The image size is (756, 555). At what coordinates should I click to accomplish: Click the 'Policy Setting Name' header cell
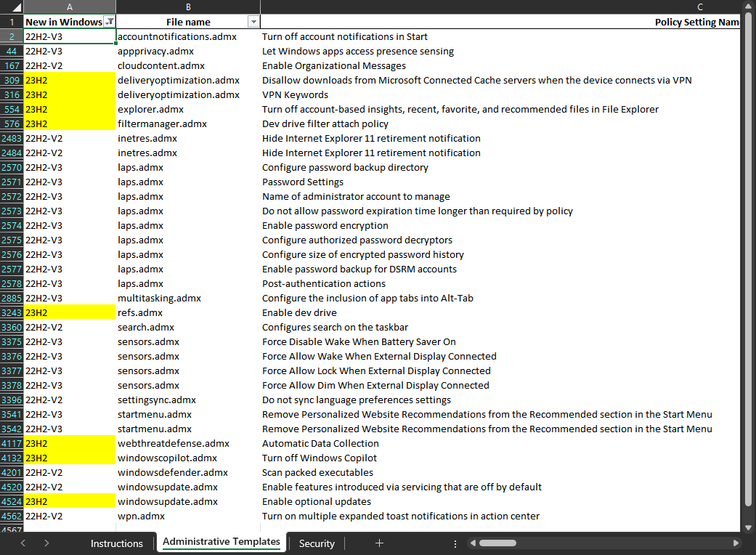coord(500,22)
